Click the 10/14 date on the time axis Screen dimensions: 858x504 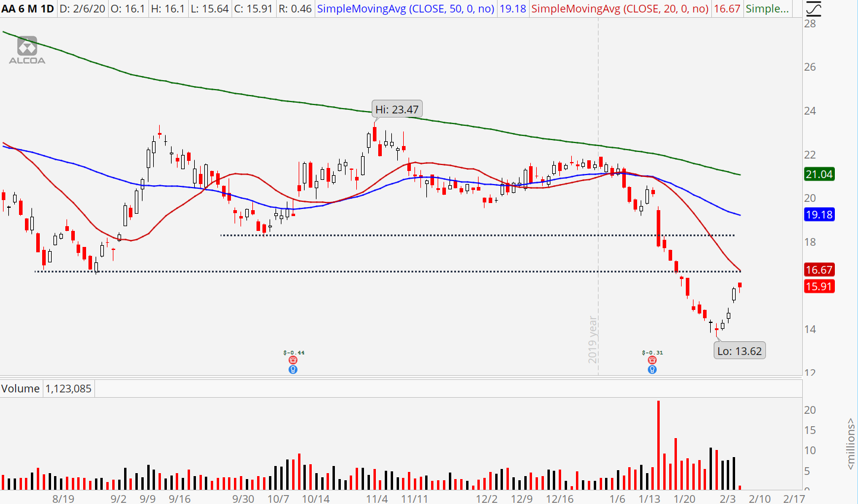click(316, 499)
